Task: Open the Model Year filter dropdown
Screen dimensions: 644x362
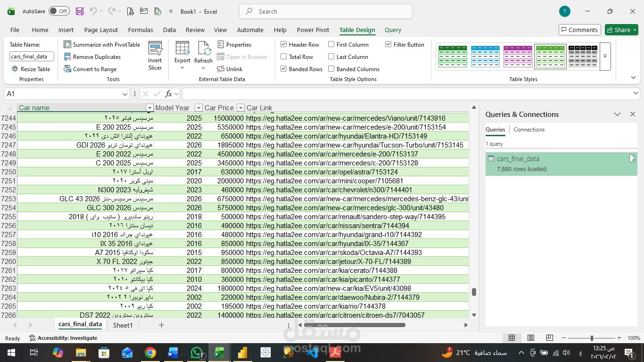Action: point(198,108)
